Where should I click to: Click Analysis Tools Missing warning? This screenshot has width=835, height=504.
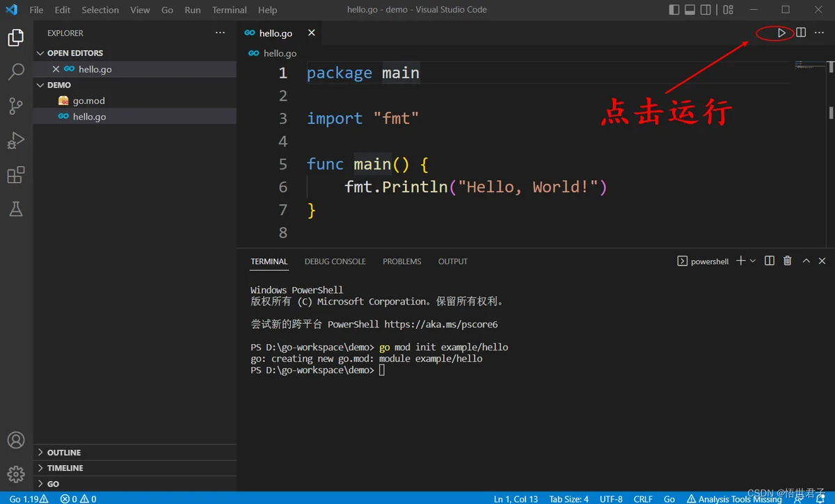point(734,498)
